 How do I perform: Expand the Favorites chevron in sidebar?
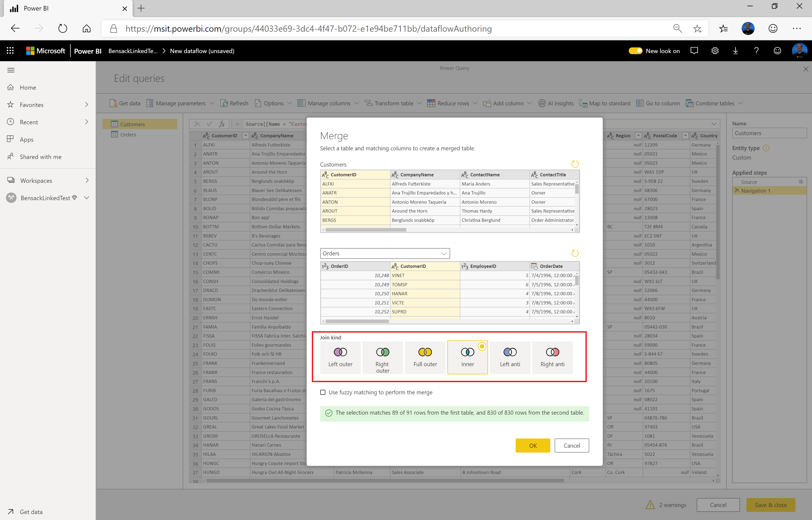pyautogui.click(x=87, y=105)
